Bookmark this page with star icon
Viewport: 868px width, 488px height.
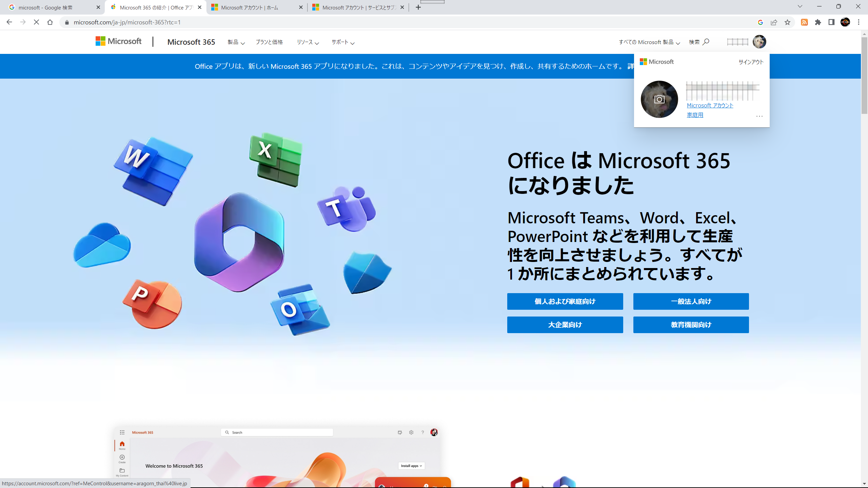point(787,22)
